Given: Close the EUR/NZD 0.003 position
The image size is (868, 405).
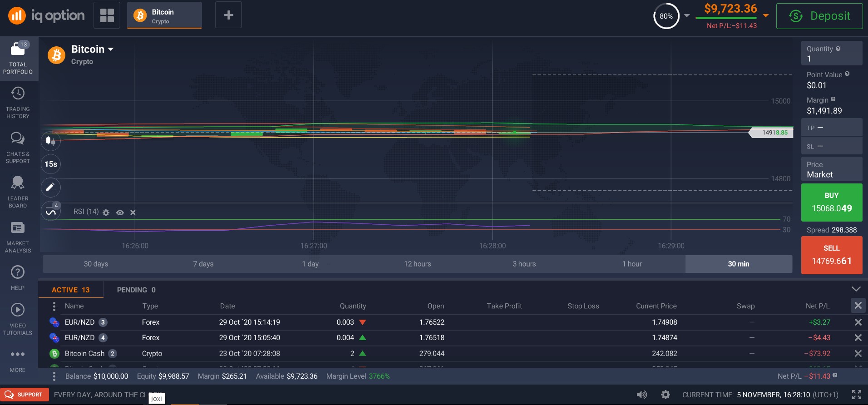Looking at the screenshot, I should tap(858, 322).
